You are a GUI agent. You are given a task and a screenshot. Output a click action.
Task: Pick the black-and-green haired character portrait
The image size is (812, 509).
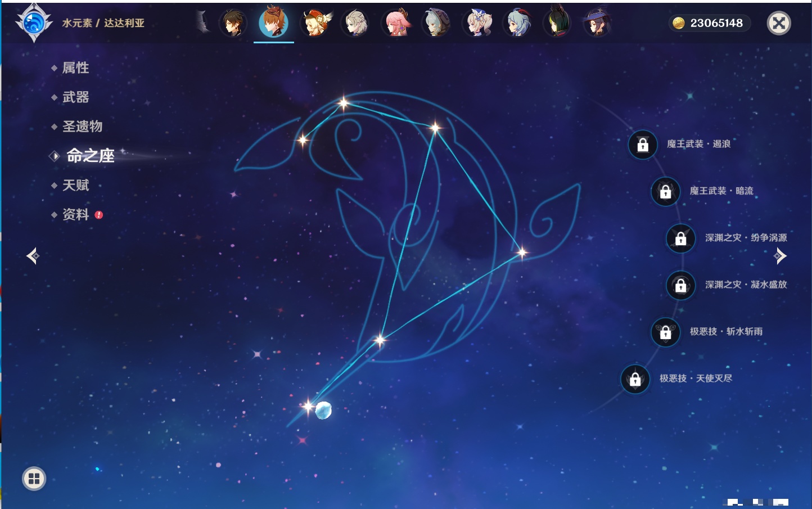tap(557, 22)
